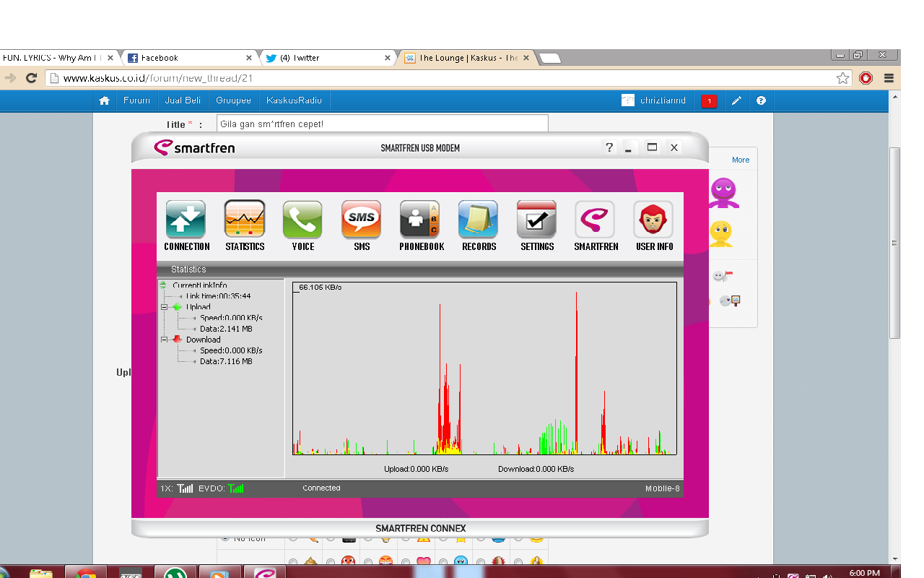Click the Upload:0.000 KB/s label below graph
The image size is (924, 578).
point(416,469)
